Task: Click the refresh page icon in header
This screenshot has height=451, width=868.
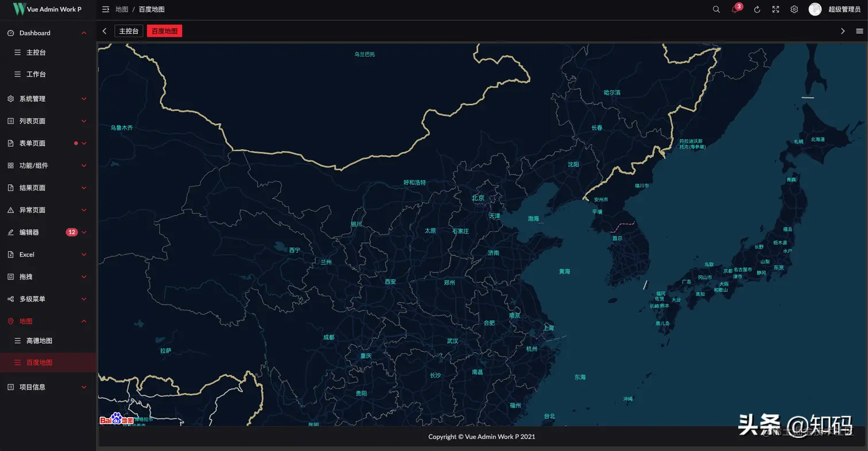Action: tap(757, 9)
